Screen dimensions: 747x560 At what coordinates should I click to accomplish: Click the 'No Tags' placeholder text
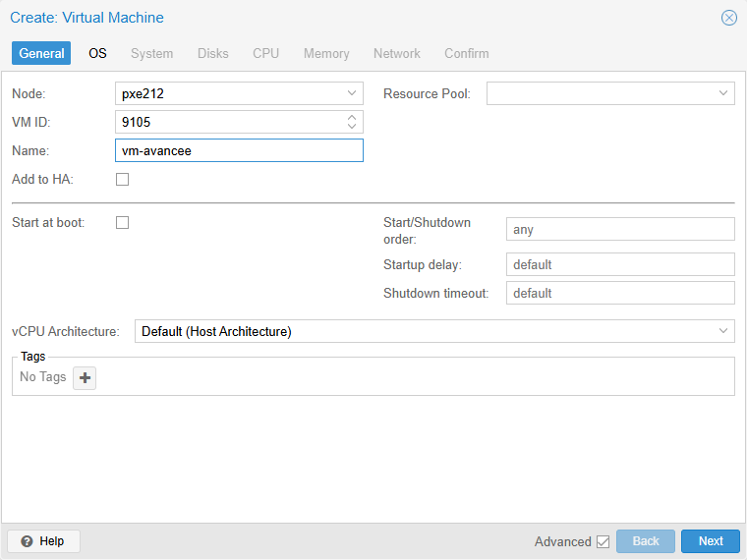(x=43, y=377)
